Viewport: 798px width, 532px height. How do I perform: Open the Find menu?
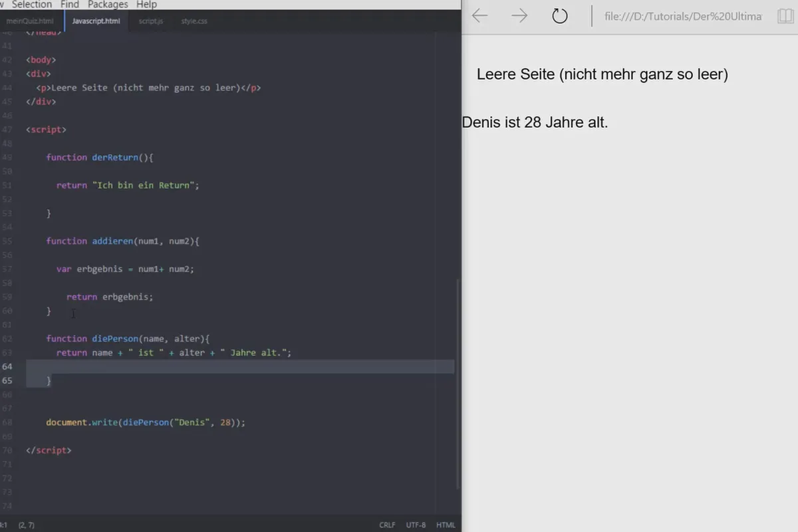pos(70,4)
